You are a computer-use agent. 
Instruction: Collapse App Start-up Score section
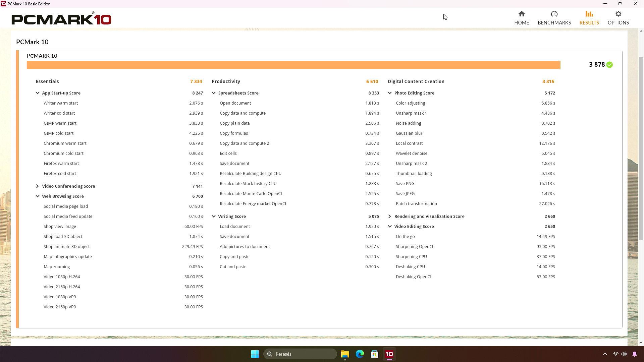click(x=38, y=93)
